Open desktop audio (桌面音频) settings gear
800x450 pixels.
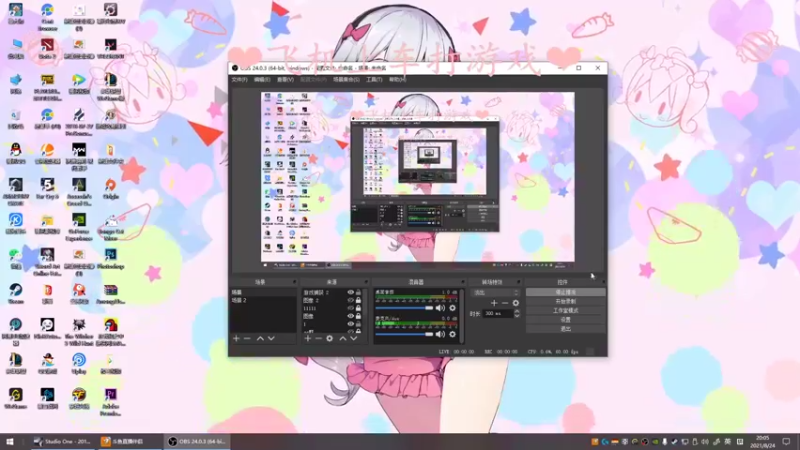tap(453, 308)
